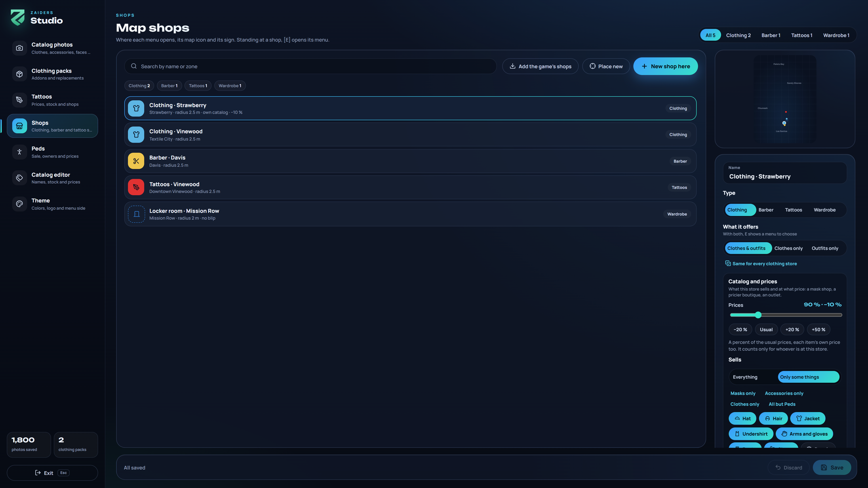868x488 pixels.
Task: Click the Save button
Action: [x=832, y=467]
